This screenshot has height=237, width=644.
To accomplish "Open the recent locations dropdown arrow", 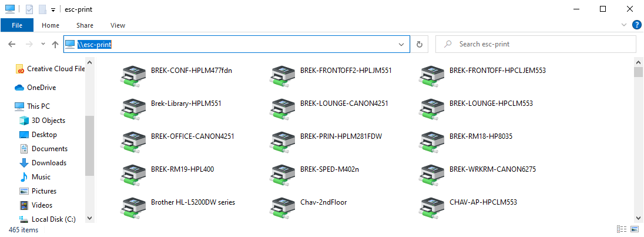I will point(43,45).
